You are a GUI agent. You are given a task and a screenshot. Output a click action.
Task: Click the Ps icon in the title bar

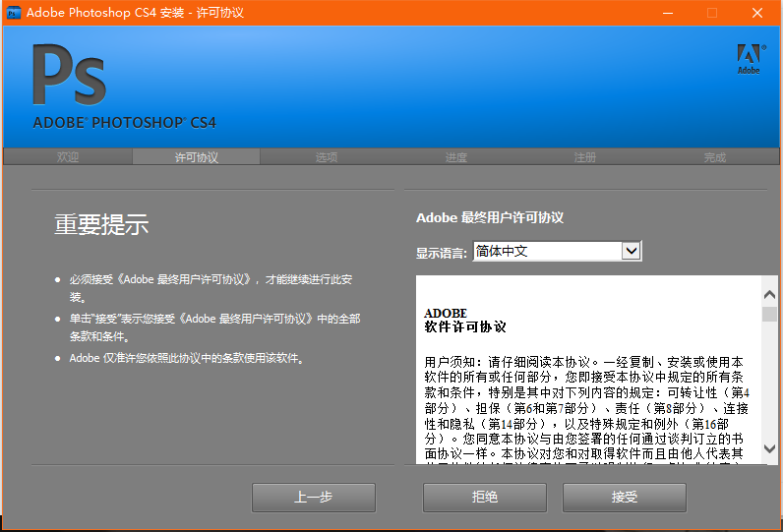(x=13, y=13)
